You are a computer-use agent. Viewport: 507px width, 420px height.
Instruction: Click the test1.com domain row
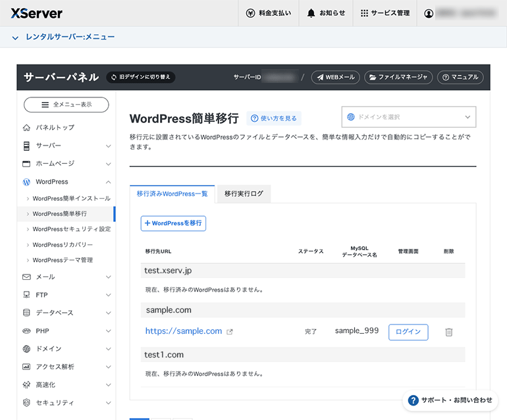click(303, 355)
